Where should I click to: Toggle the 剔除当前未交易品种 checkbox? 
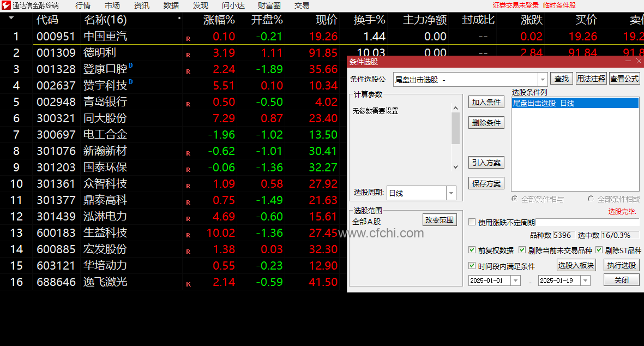point(522,250)
